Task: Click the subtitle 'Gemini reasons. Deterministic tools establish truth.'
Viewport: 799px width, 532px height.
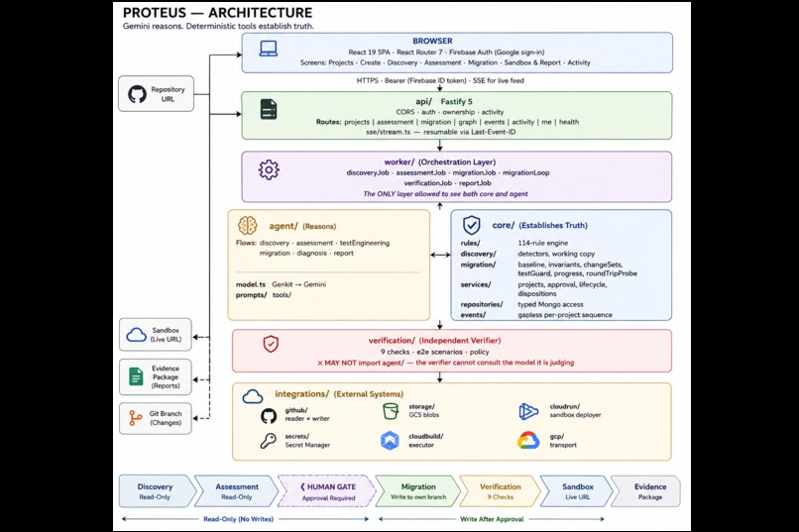Action: tap(218, 26)
